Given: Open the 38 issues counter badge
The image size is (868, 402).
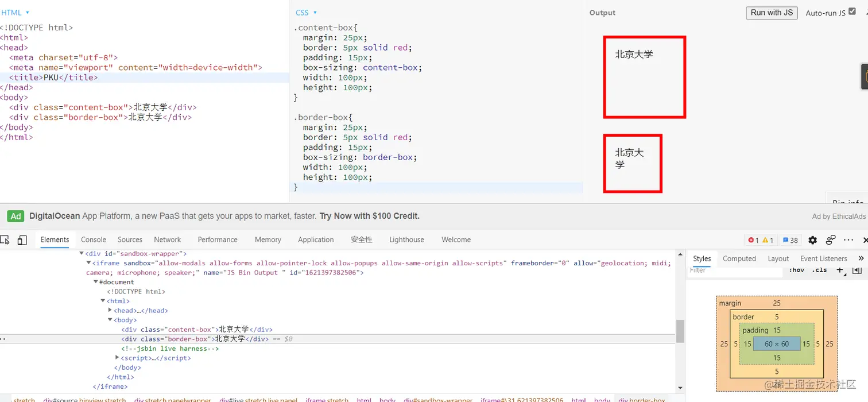Looking at the screenshot, I should pos(790,240).
